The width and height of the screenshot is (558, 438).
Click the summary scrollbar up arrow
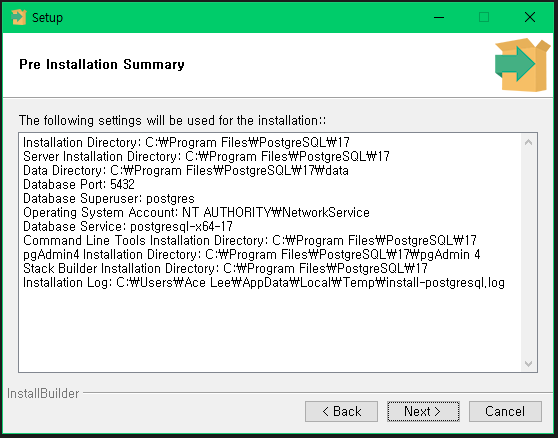pos(528,142)
